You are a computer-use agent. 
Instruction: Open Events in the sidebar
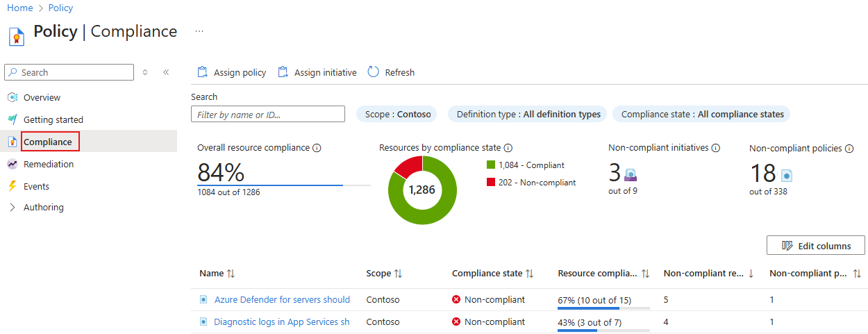36,186
